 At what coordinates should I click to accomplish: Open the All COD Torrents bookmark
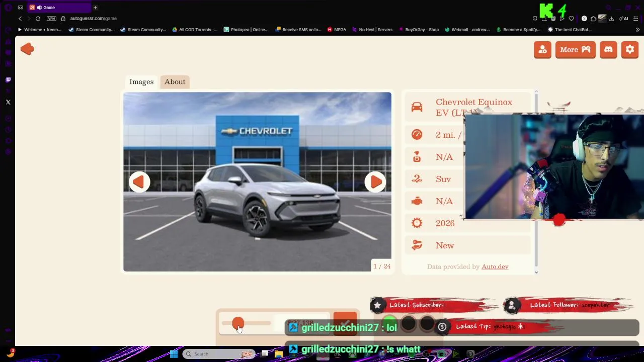point(195,30)
